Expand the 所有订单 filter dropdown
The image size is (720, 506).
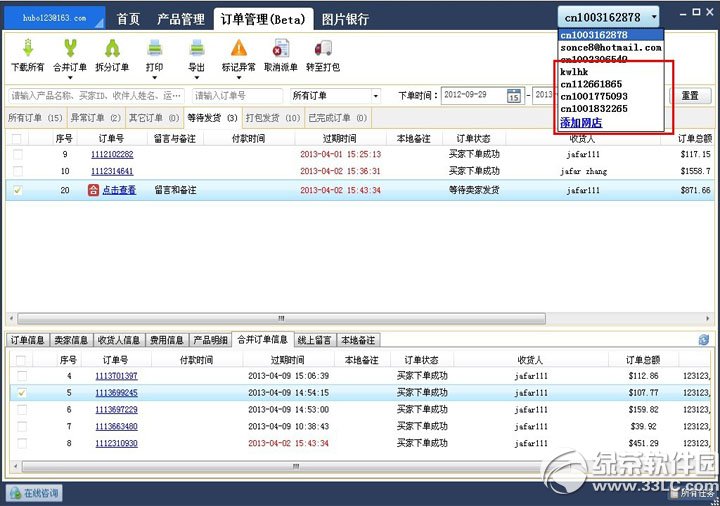click(376, 96)
